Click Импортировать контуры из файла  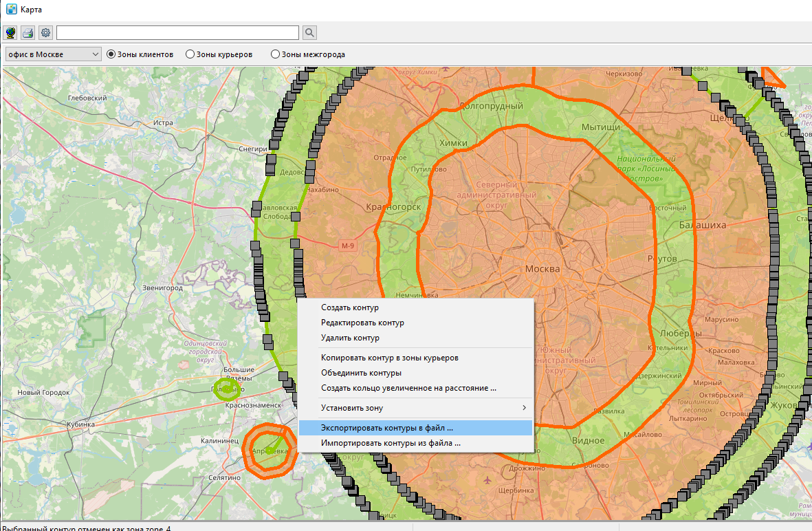(x=391, y=443)
